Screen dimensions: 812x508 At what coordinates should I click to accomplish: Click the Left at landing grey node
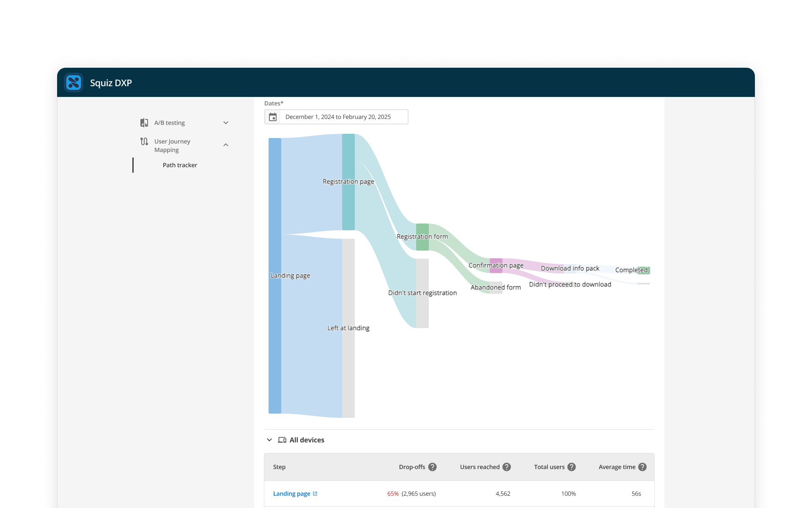pyautogui.click(x=348, y=328)
